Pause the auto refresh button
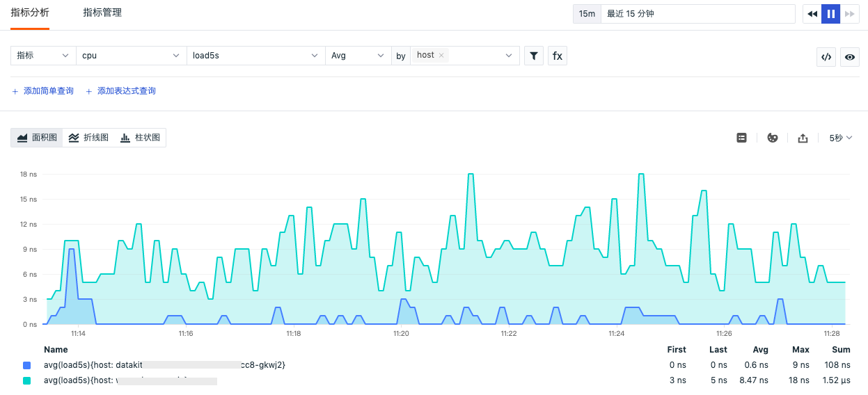The height and width of the screenshot is (395, 868). 831,14
